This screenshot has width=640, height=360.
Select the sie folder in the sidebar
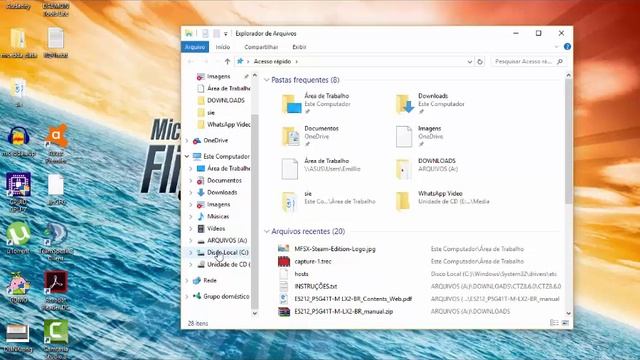(x=211, y=112)
